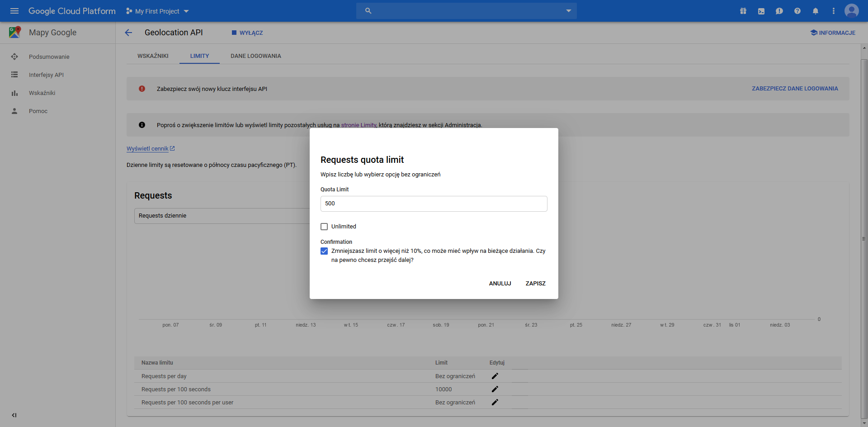
Task: Expand the search bar dropdown arrow
Action: coord(569,11)
